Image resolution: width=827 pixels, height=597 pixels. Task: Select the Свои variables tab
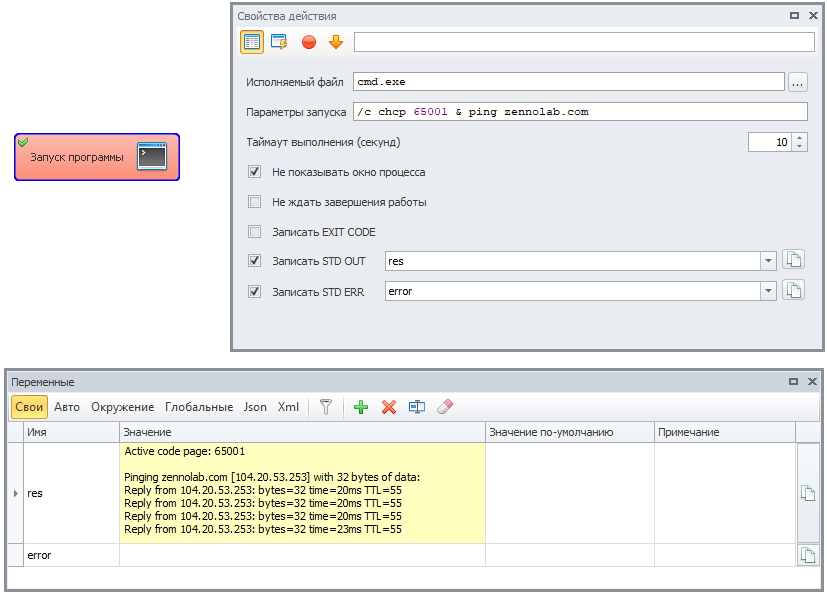point(29,407)
